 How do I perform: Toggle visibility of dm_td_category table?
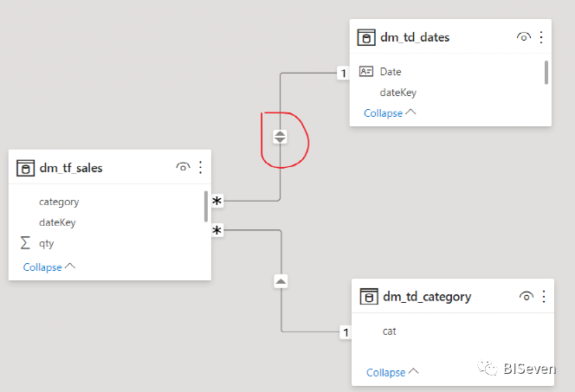[x=526, y=297]
